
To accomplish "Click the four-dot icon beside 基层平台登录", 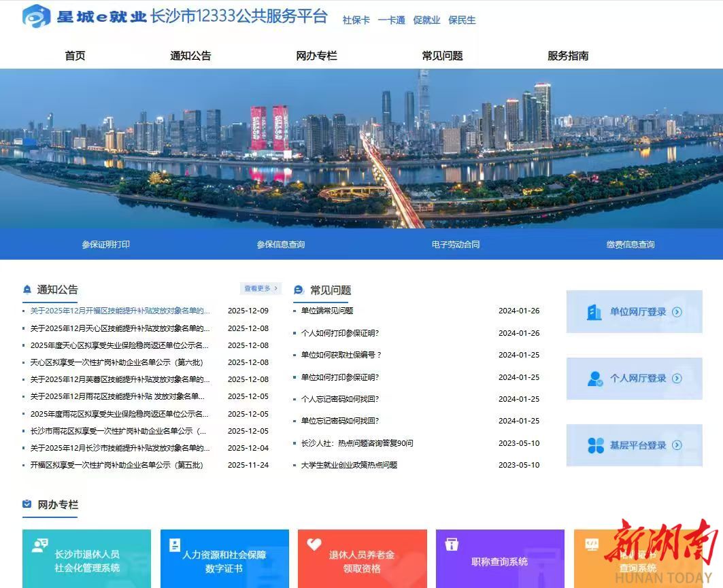I will coord(595,445).
